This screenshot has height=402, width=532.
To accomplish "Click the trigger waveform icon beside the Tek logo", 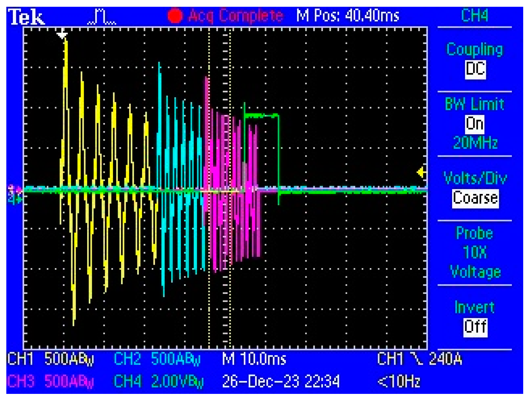I will 102,17.
